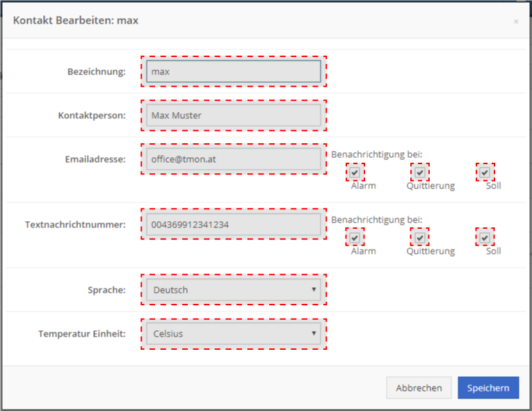The width and height of the screenshot is (532, 411).
Task: Cancel editing with the Abbrechen button
Action: click(x=419, y=387)
